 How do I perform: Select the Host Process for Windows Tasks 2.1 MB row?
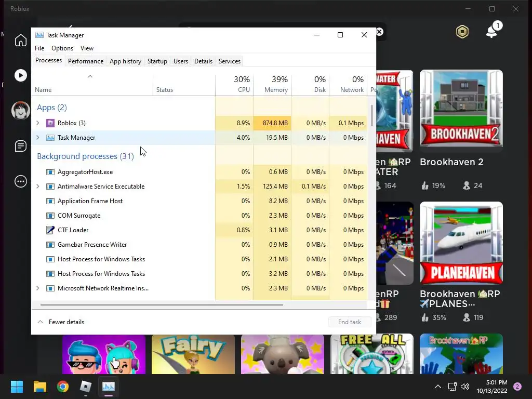tap(199, 259)
